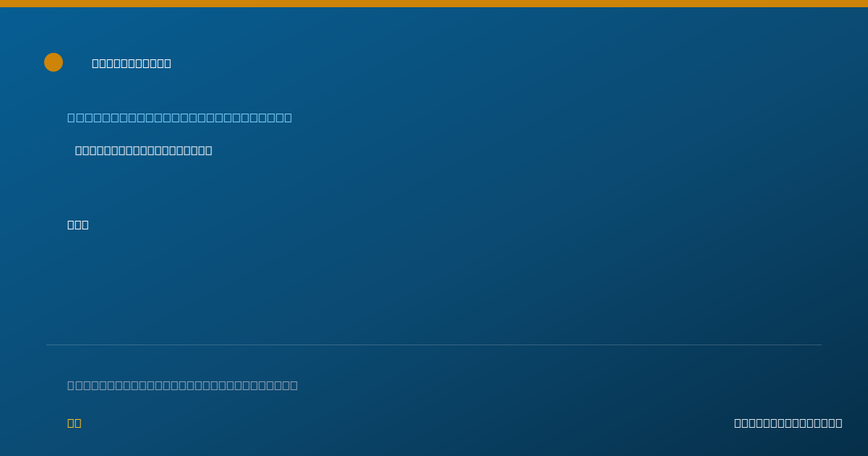Click the white footer text at bottom right
The width and height of the screenshot is (868, 456).
788,423
